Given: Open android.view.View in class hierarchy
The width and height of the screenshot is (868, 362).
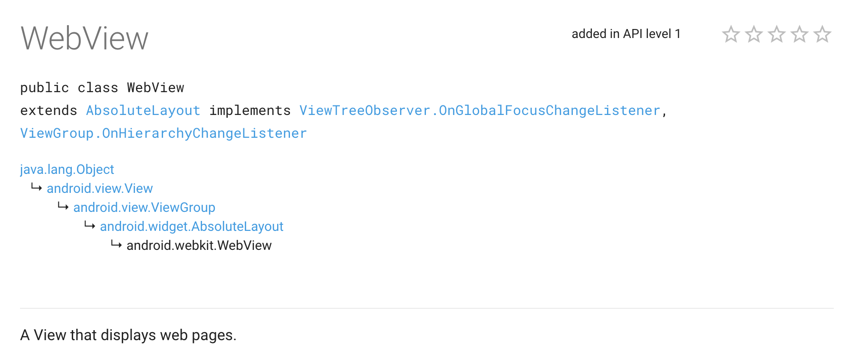Looking at the screenshot, I should pyautogui.click(x=100, y=189).
